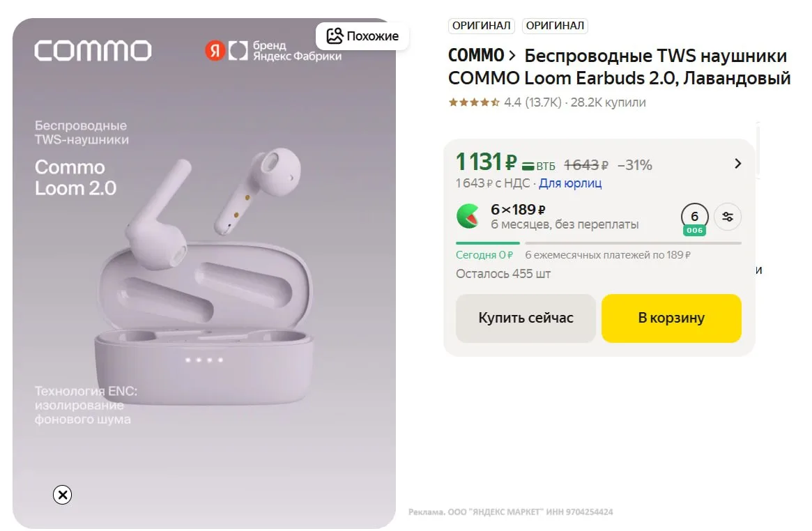Open installment settings sliders icon
This screenshot has height=531, width=812.
pyautogui.click(x=728, y=216)
